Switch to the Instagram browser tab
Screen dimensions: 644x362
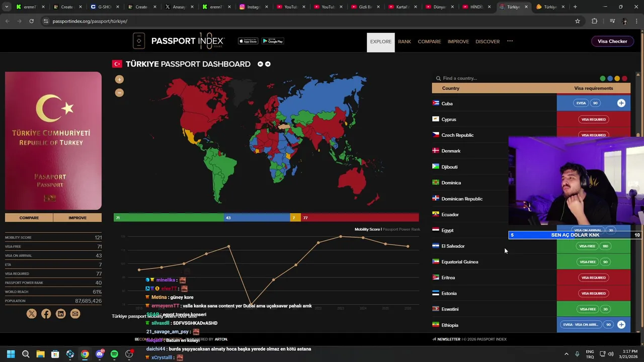tap(254, 7)
